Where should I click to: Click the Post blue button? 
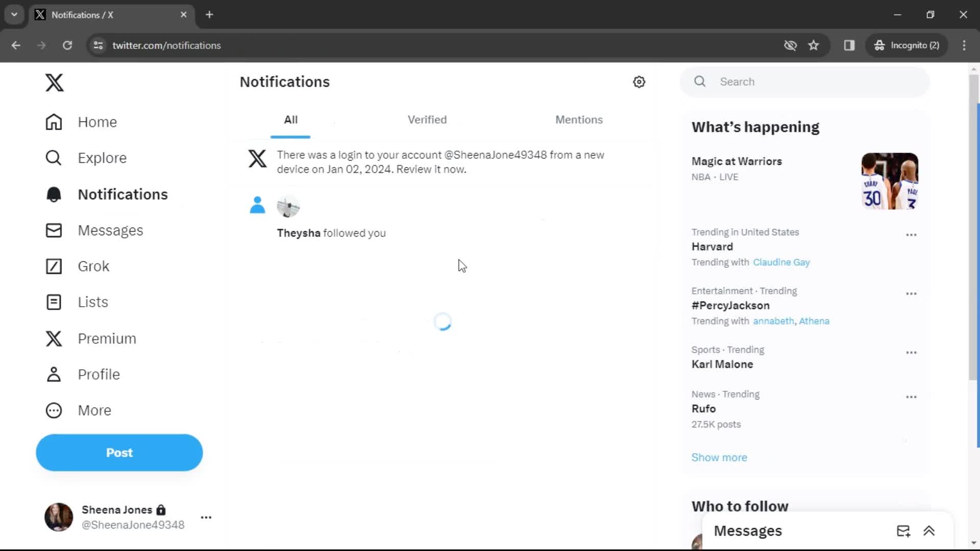pyautogui.click(x=119, y=453)
